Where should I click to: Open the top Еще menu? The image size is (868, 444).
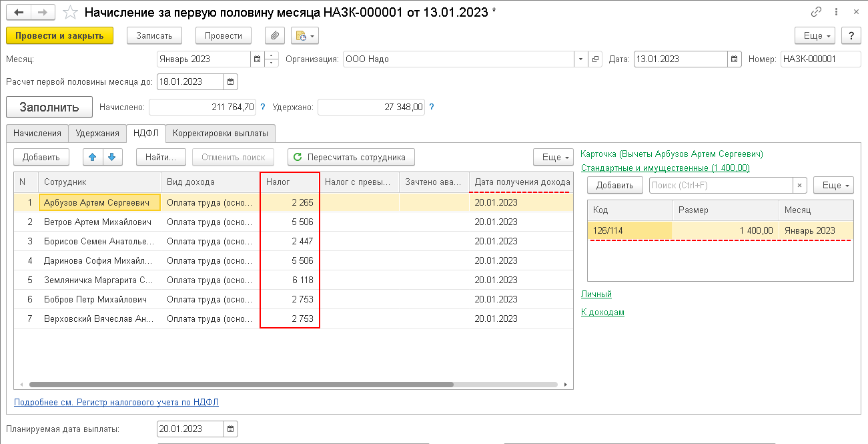(x=815, y=36)
